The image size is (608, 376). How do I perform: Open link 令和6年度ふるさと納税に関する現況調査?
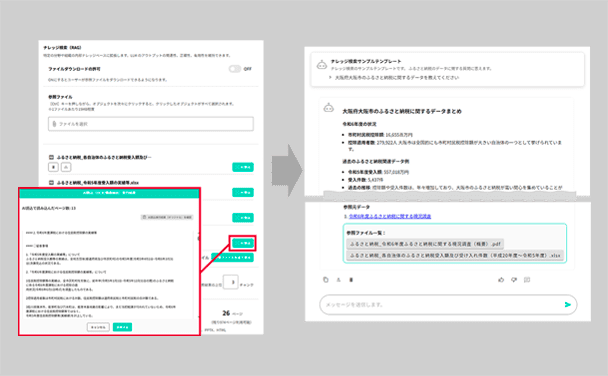pos(390,216)
